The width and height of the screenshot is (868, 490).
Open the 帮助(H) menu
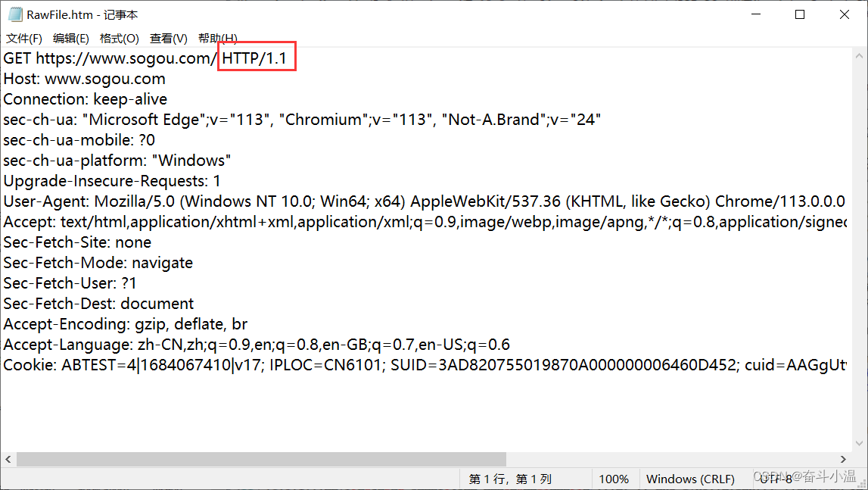(217, 39)
